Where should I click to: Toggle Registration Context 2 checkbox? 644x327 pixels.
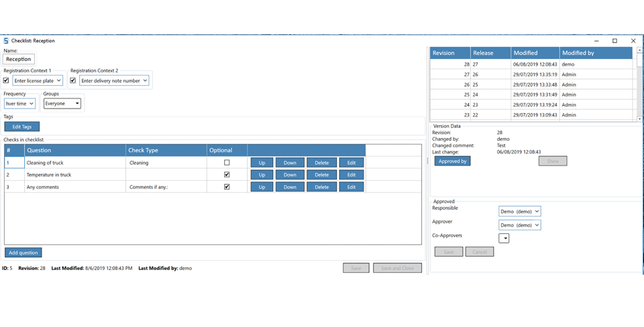[x=73, y=80]
